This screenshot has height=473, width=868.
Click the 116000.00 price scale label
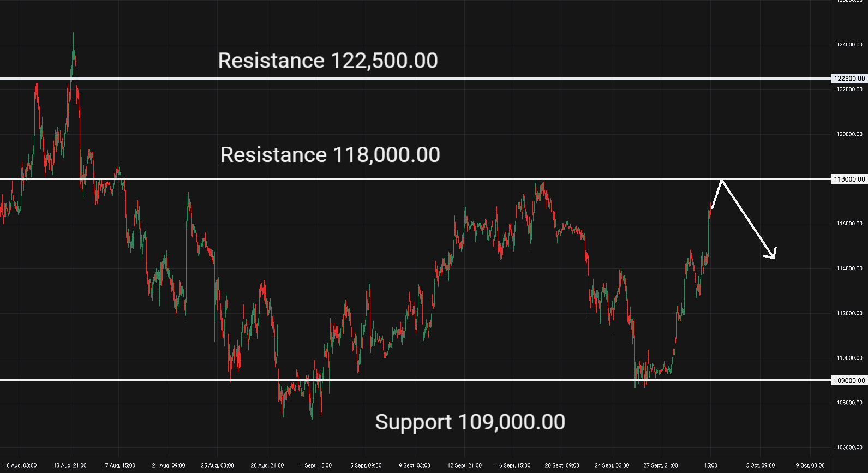pyautogui.click(x=849, y=224)
